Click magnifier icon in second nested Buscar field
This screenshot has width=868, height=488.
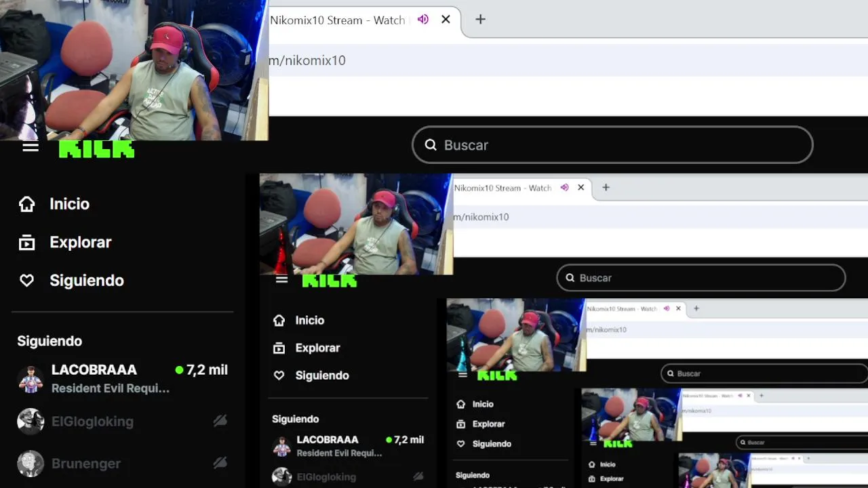(x=570, y=278)
